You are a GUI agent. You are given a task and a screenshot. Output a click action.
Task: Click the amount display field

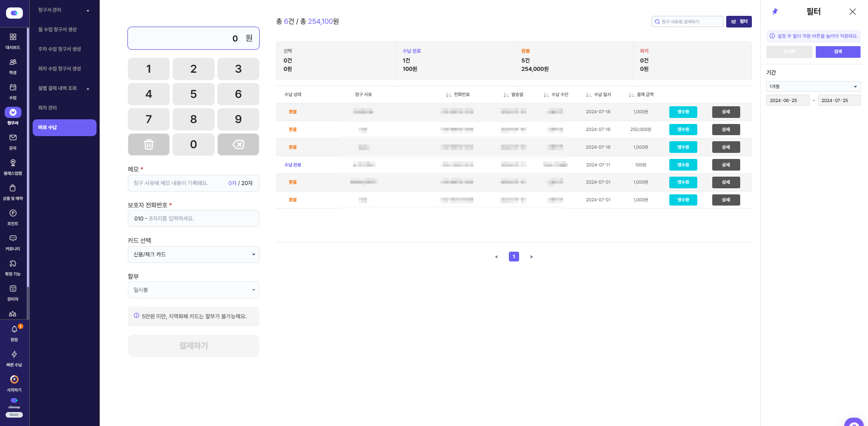[x=194, y=38]
